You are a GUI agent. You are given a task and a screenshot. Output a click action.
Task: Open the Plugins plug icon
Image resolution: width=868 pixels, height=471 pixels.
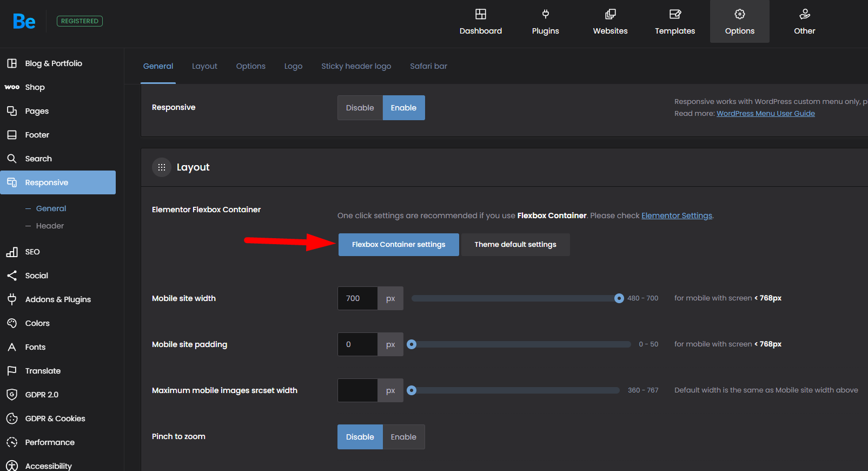pos(546,14)
